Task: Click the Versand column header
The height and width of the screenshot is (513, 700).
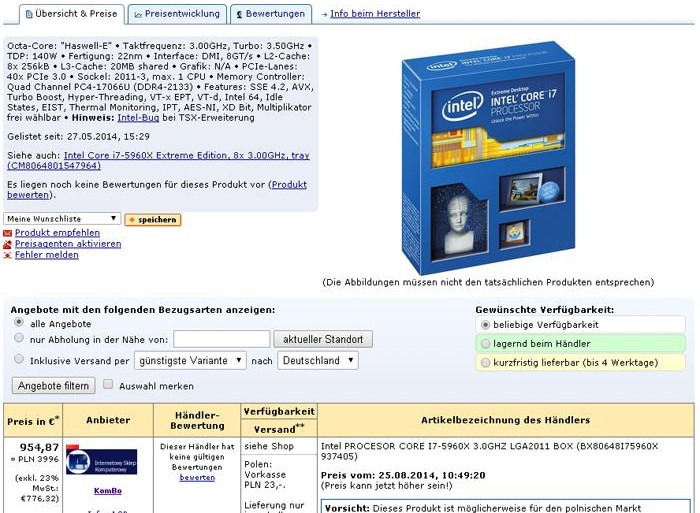Action: pyautogui.click(x=279, y=429)
